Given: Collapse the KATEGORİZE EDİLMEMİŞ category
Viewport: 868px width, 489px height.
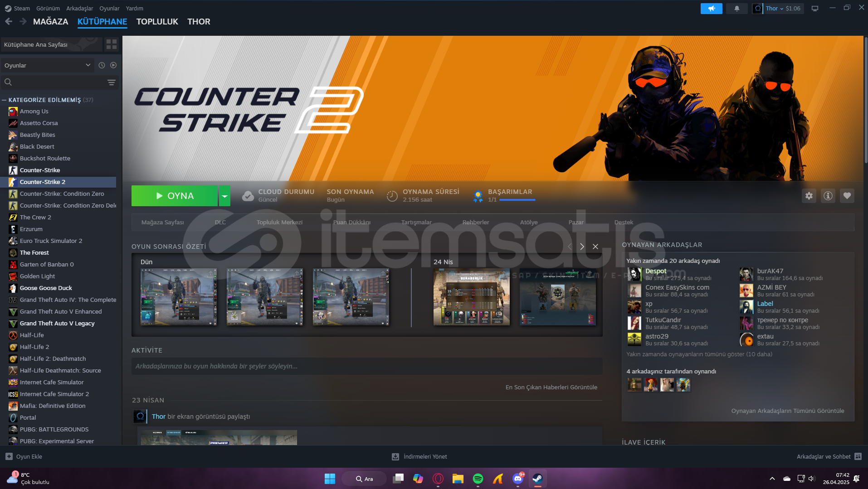Looking at the screenshot, I should point(4,100).
